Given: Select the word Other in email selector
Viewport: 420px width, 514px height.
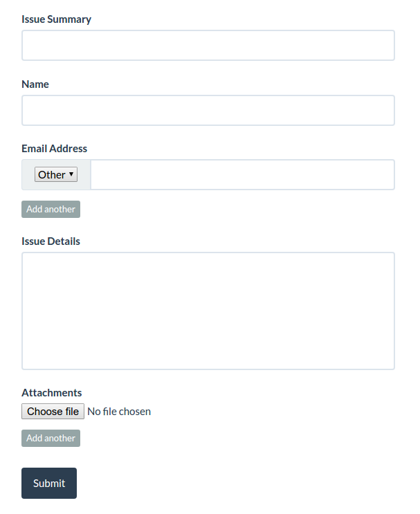Looking at the screenshot, I should [52, 175].
